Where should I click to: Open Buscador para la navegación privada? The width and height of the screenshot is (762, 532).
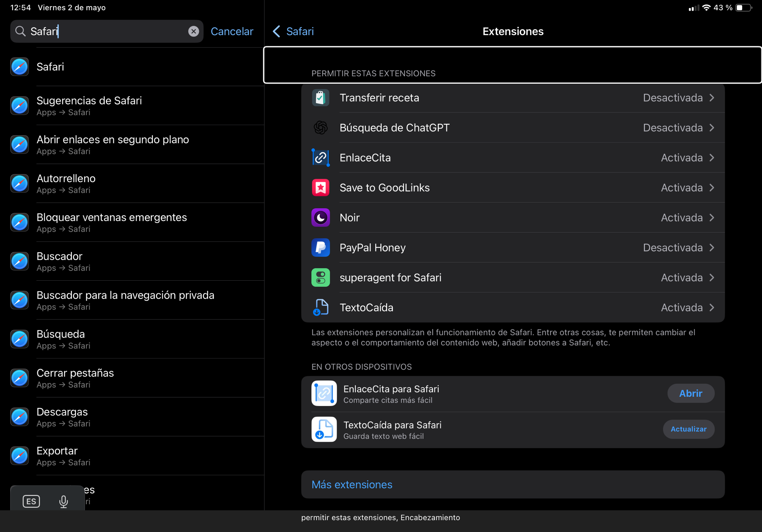(132, 300)
